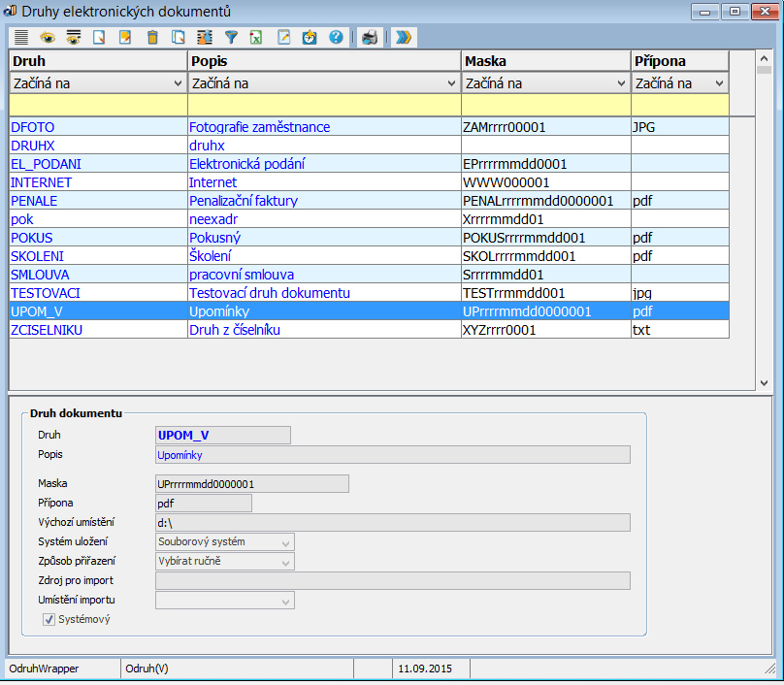
Task: Click the blue question mark help icon
Action: click(x=336, y=37)
